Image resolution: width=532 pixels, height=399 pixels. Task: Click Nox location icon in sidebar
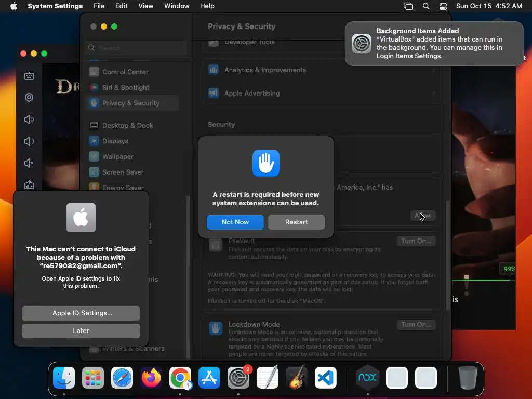(x=29, y=98)
